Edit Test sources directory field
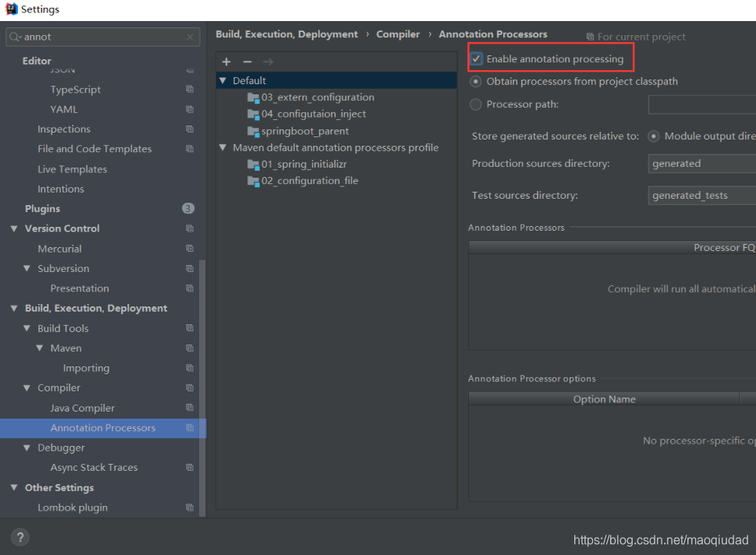 pos(702,196)
